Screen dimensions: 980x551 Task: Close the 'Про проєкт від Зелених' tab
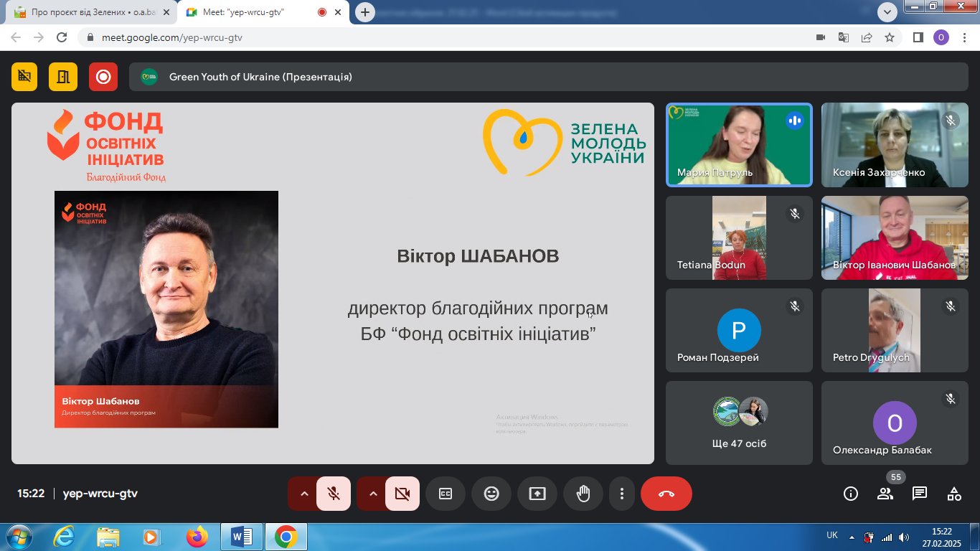pos(167,12)
